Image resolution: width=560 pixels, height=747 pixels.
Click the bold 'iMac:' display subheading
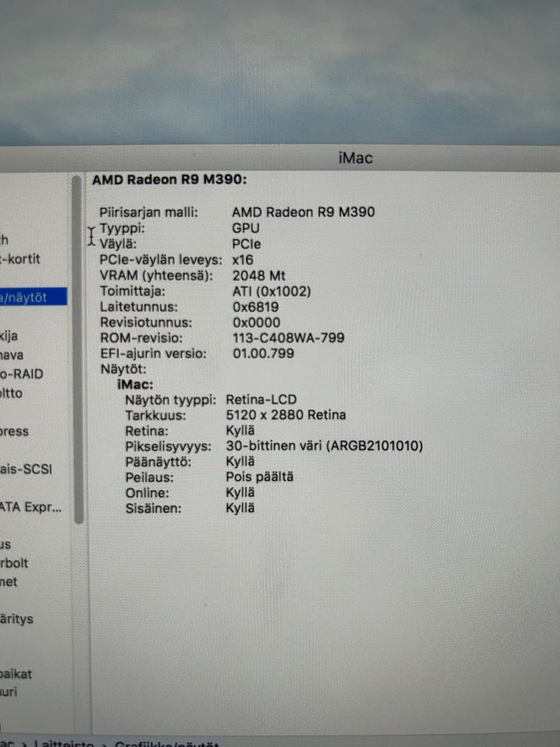[135, 385]
